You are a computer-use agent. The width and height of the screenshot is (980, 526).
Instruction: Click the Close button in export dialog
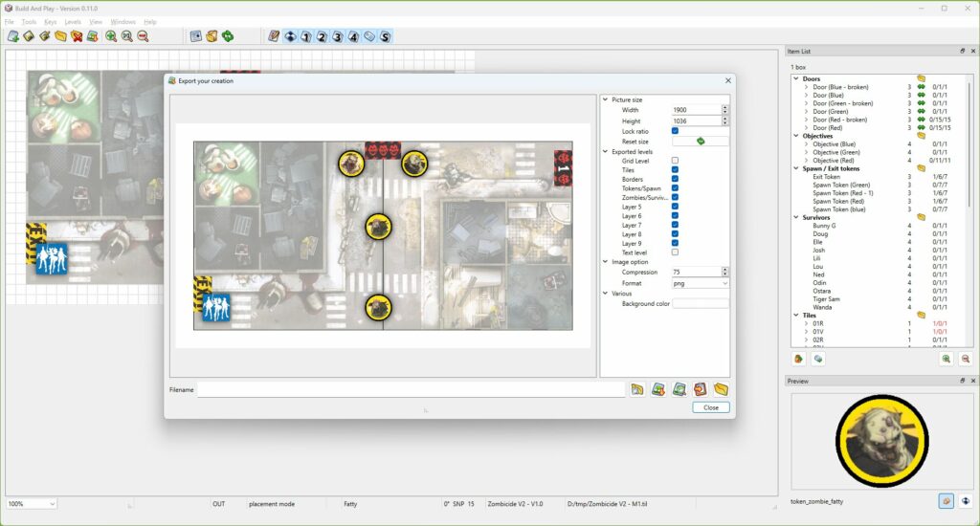(x=711, y=407)
